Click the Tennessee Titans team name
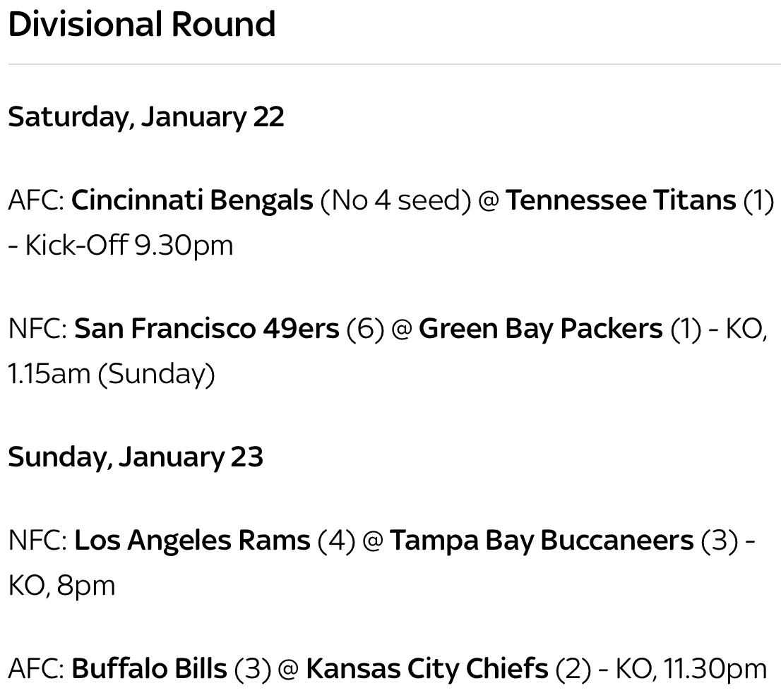 pyautogui.click(x=621, y=201)
